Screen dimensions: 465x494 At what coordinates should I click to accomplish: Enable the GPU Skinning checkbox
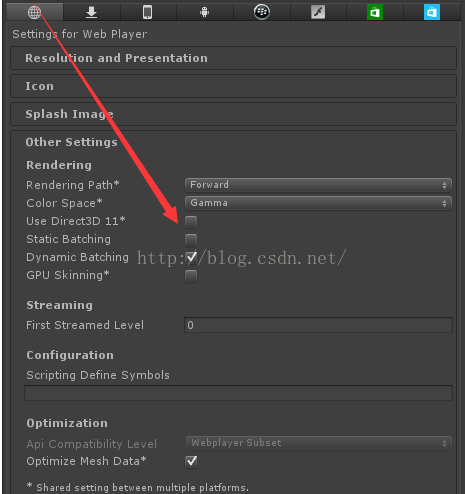tap(191, 276)
